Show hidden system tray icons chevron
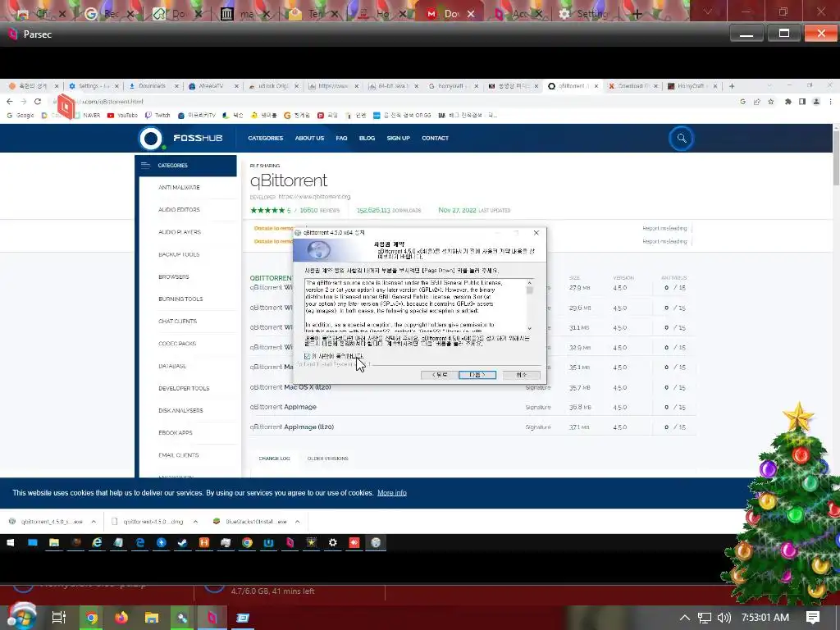The image size is (840, 630). click(x=685, y=618)
